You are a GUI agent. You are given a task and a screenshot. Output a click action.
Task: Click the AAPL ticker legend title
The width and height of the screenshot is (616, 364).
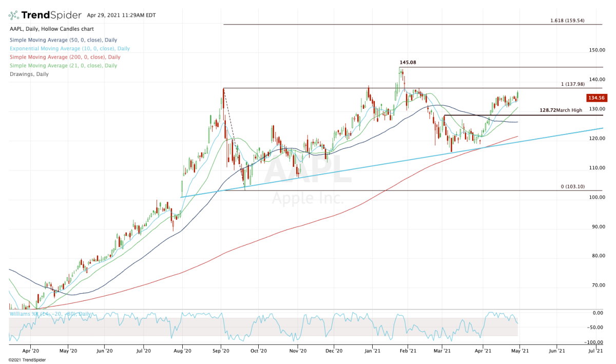click(x=13, y=29)
